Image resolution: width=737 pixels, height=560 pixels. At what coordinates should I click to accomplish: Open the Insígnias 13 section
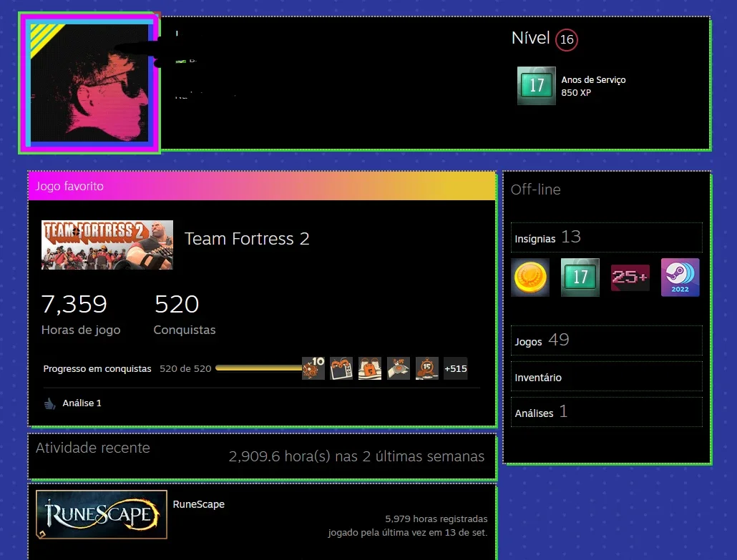coord(606,237)
